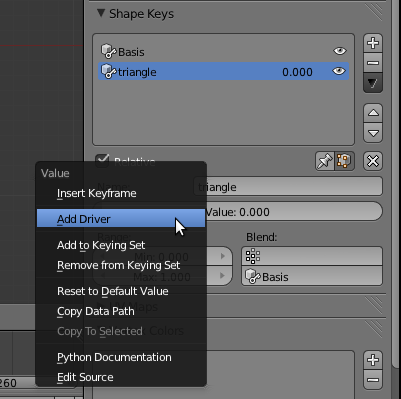Add a new shape key with plus button

tap(373, 43)
